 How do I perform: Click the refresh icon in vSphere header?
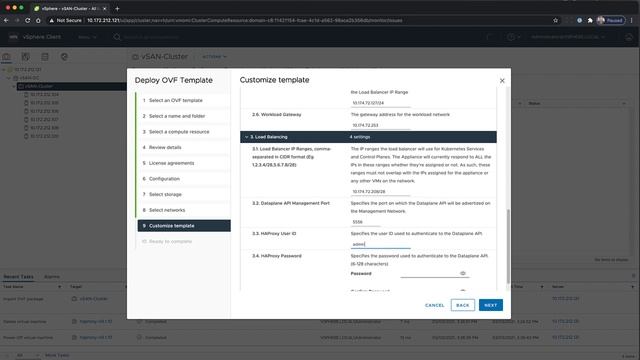point(490,37)
